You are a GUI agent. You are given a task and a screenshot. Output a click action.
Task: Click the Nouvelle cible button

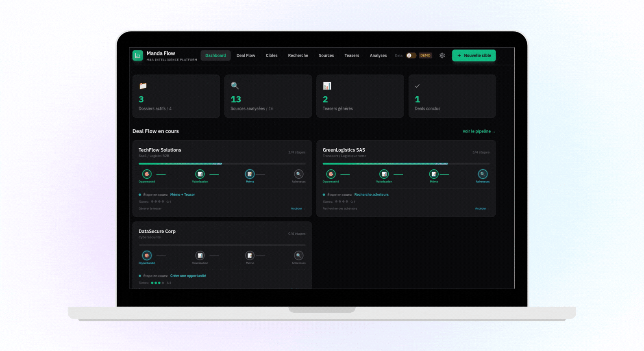click(474, 56)
